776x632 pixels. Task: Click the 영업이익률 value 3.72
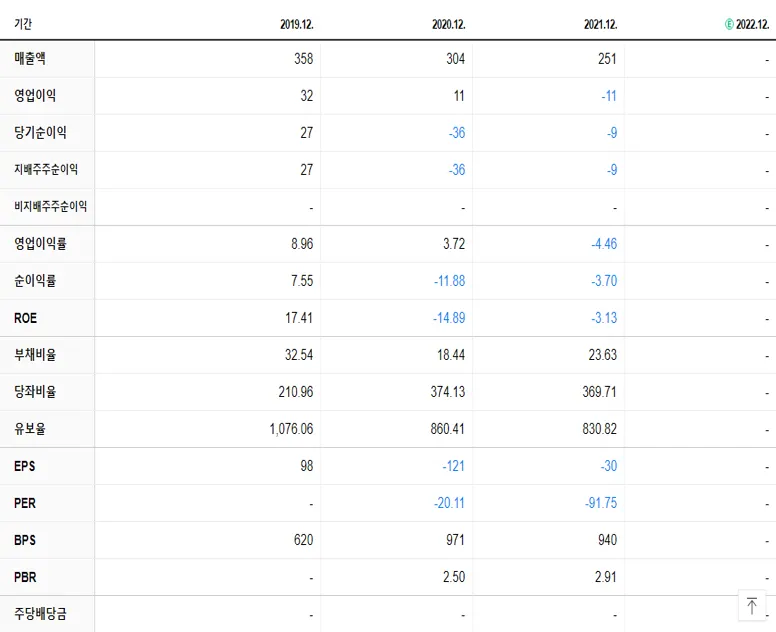click(454, 244)
